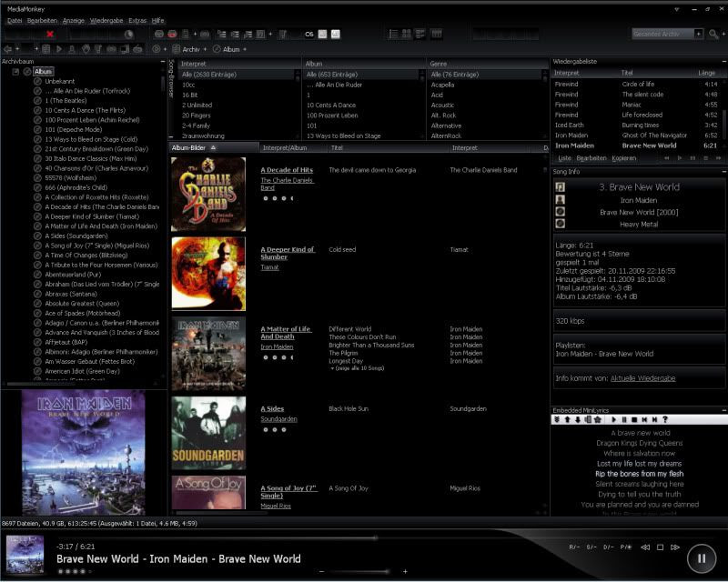Click the red disc burn icon
728x582 pixels.
point(172,34)
